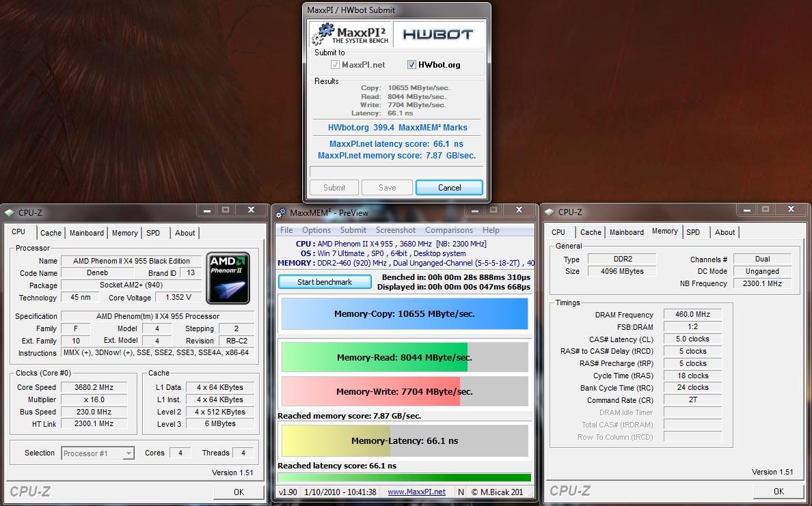Click the right CPU-Z window title icon
Viewport: 812px width, 506px height.
coord(550,212)
